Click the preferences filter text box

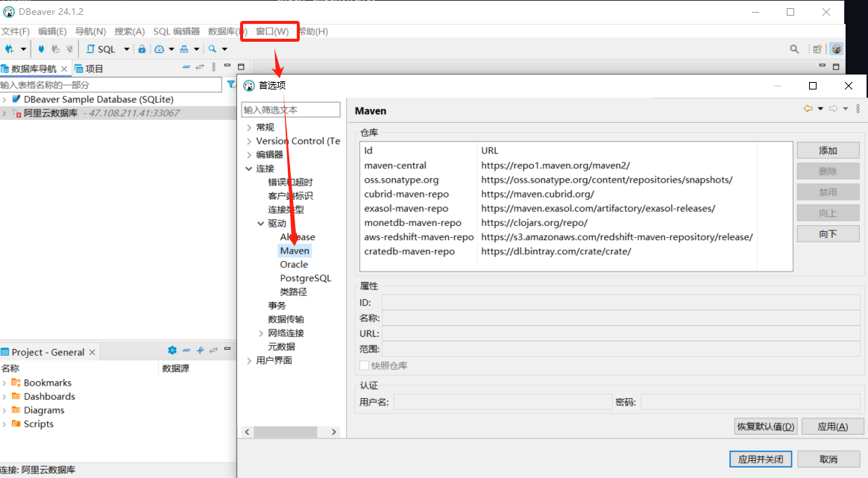(291, 110)
